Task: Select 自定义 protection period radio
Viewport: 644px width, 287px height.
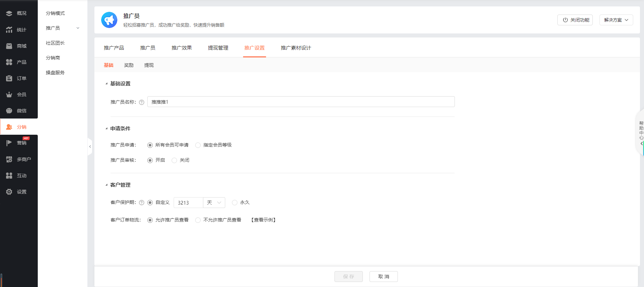Action: coord(150,203)
